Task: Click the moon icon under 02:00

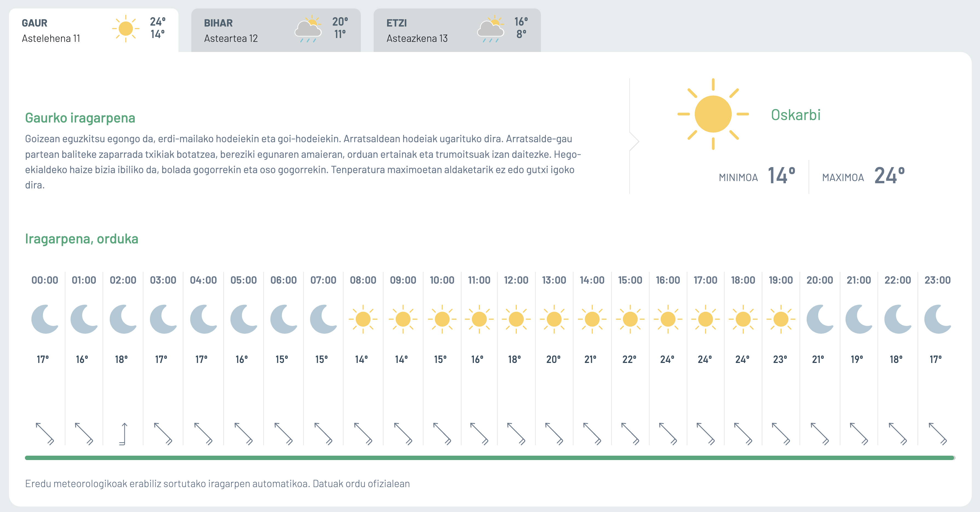Action: [x=123, y=319]
